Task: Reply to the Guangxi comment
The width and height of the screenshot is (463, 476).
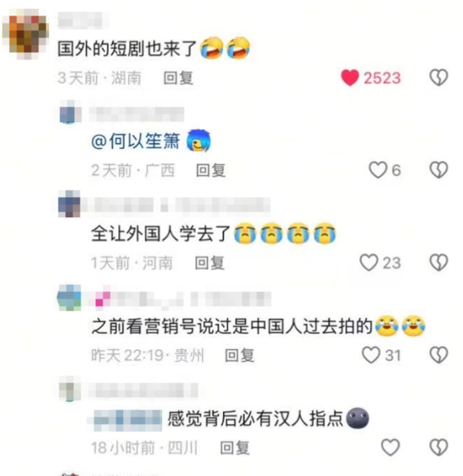Action: tap(211, 170)
